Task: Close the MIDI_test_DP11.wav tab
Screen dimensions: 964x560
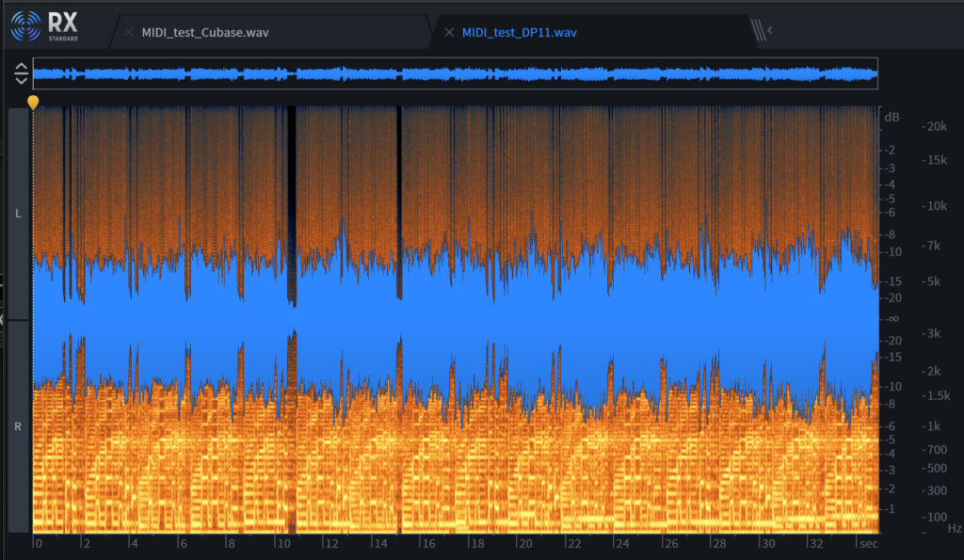Action: [x=448, y=32]
